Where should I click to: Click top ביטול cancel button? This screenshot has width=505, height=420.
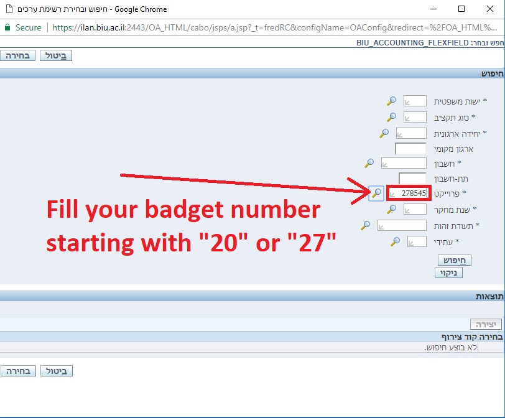56,55
